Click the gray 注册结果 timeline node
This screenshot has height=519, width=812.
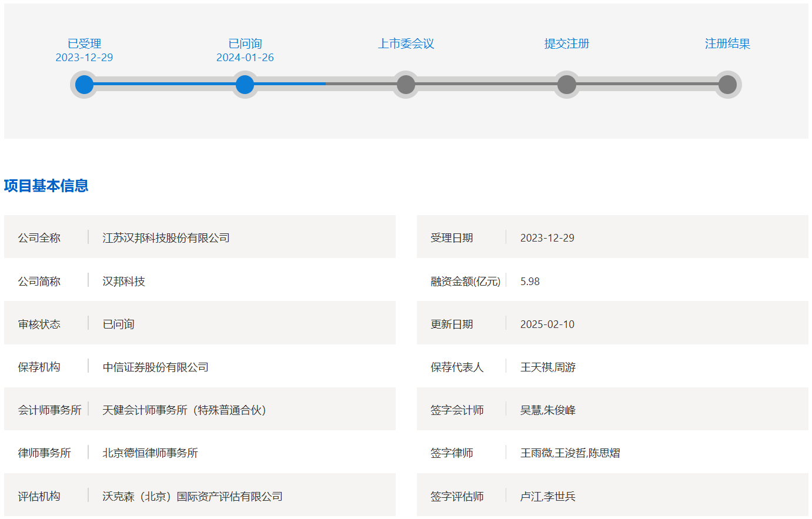point(727,85)
